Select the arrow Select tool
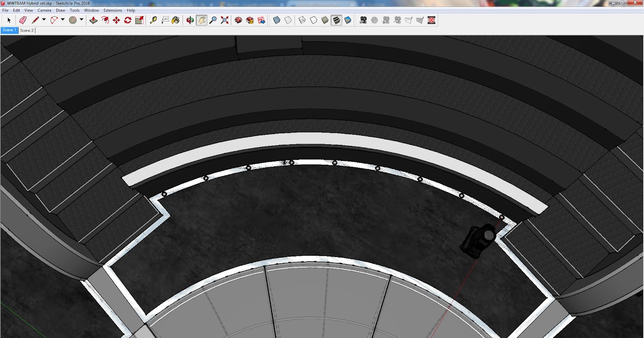 click(x=9, y=20)
